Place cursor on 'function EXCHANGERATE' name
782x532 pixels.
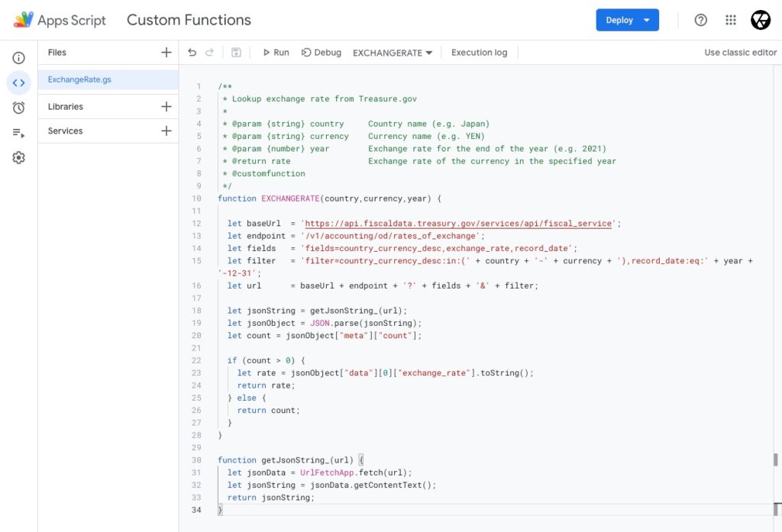pyautogui.click(x=290, y=198)
